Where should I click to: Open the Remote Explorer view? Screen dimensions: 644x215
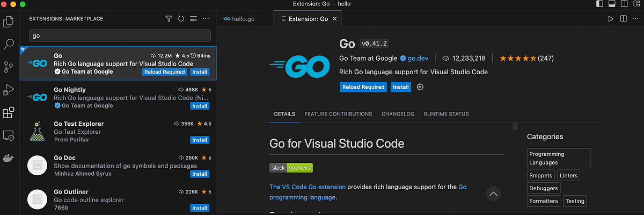[9, 135]
